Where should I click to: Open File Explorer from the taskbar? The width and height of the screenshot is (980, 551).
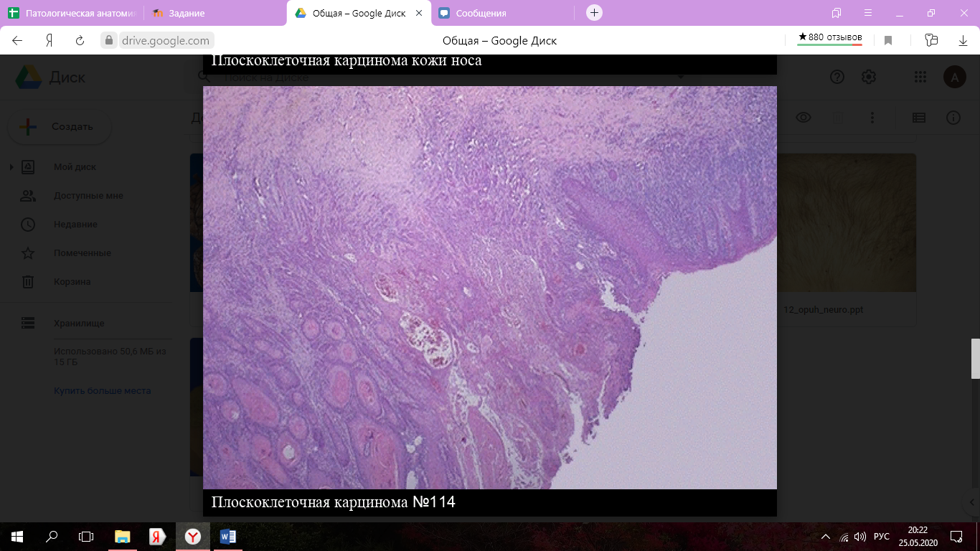(x=123, y=537)
